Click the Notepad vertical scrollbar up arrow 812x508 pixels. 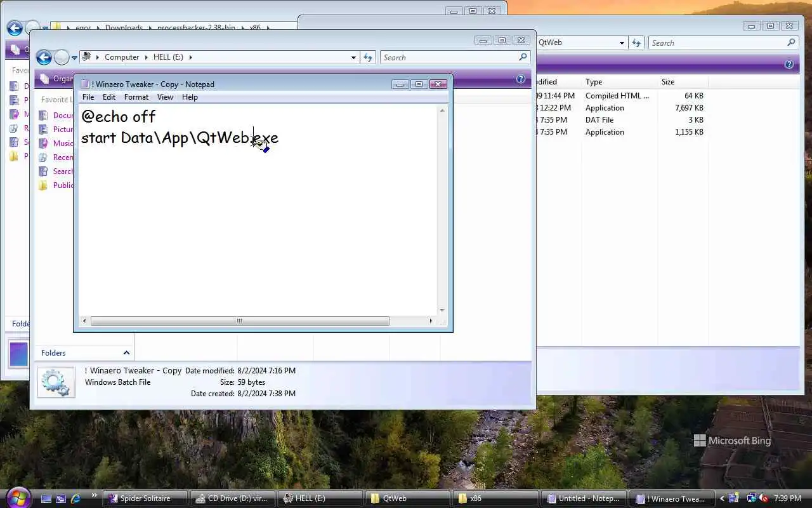coord(442,110)
